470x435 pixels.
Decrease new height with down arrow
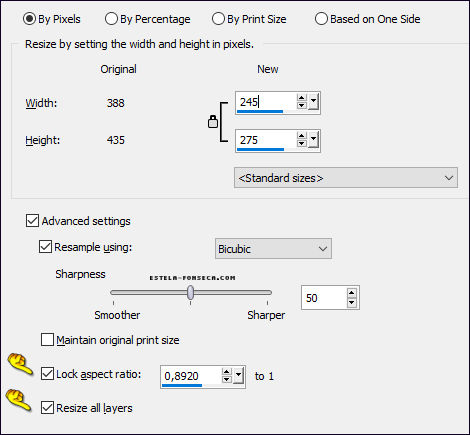[301, 143]
